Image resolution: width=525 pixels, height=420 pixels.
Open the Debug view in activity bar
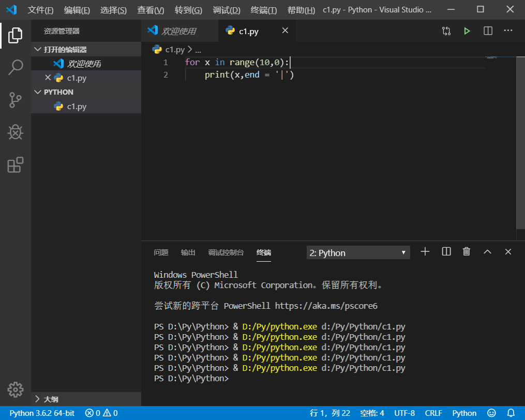click(x=16, y=132)
